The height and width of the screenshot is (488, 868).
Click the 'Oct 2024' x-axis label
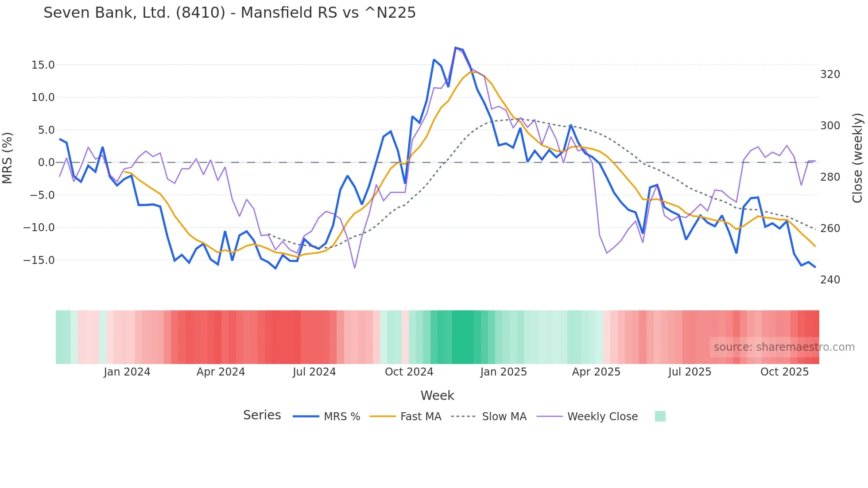[409, 372]
